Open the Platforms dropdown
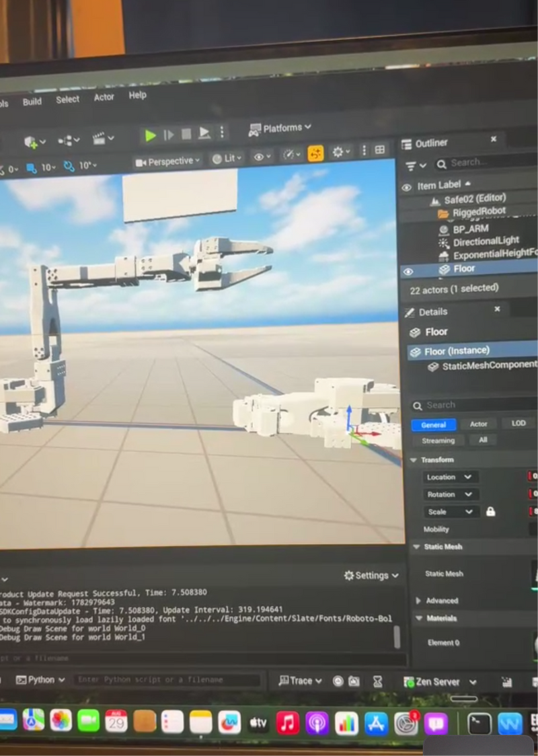Image resolution: width=538 pixels, height=756 pixels. coord(280,128)
